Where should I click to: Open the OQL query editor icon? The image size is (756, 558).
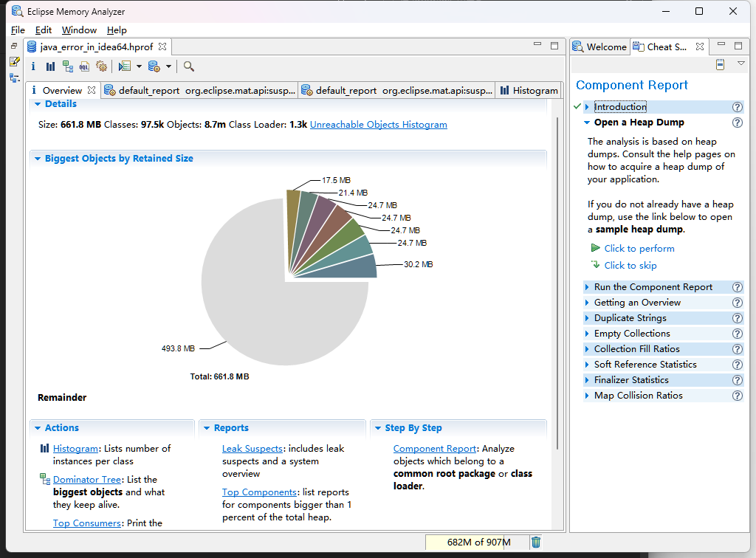pyautogui.click(x=84, y=66)
